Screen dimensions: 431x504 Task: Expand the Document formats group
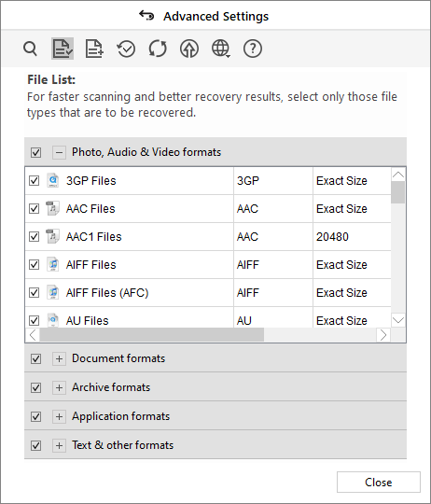click(59, 358)
